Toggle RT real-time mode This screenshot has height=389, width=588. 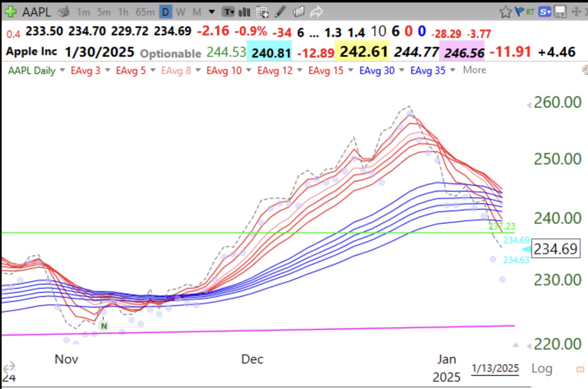tap(530, 12)
